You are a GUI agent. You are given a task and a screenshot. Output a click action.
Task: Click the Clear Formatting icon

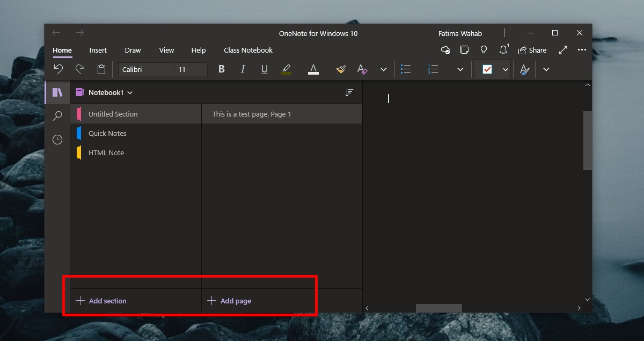coord(362,69)
